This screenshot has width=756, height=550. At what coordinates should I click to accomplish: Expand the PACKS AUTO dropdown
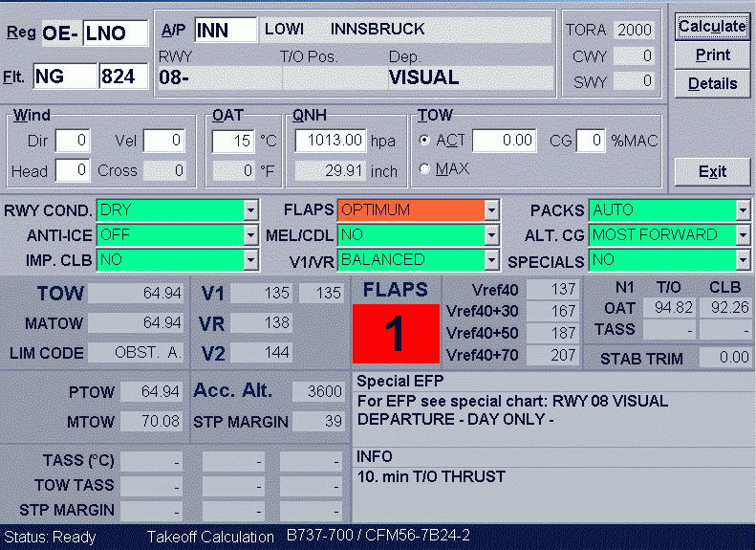[743, 210]
